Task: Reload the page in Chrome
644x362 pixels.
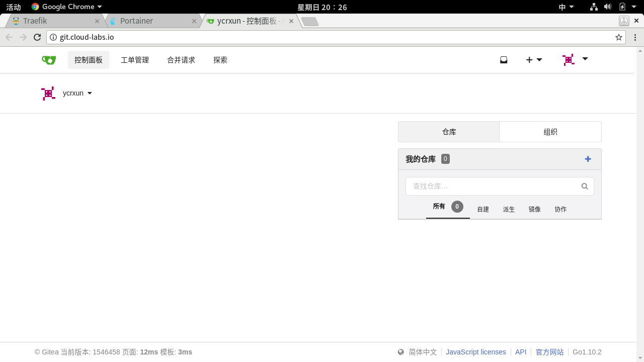Action: tap(37, 37)
